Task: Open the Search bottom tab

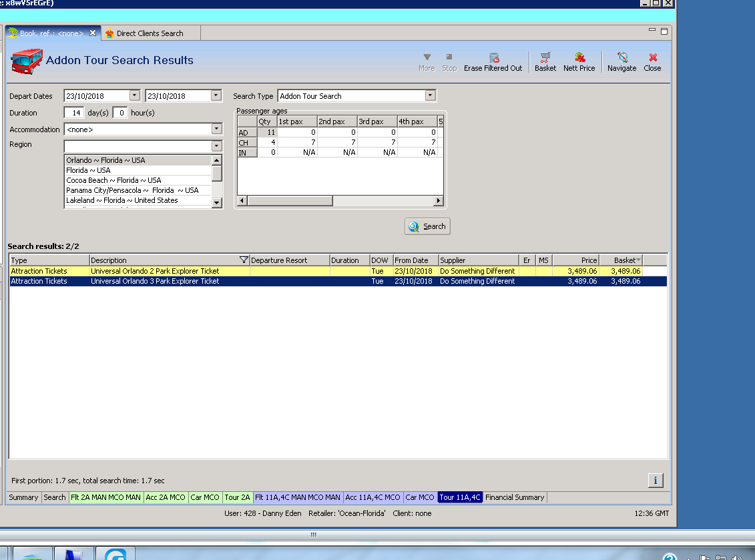Action: coord(55,497)
